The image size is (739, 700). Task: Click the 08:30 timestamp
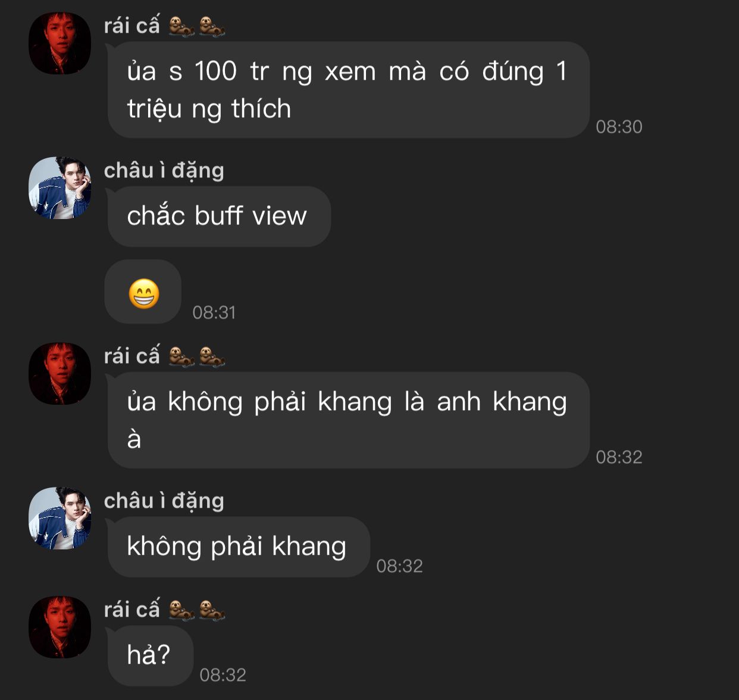point(619,127)
